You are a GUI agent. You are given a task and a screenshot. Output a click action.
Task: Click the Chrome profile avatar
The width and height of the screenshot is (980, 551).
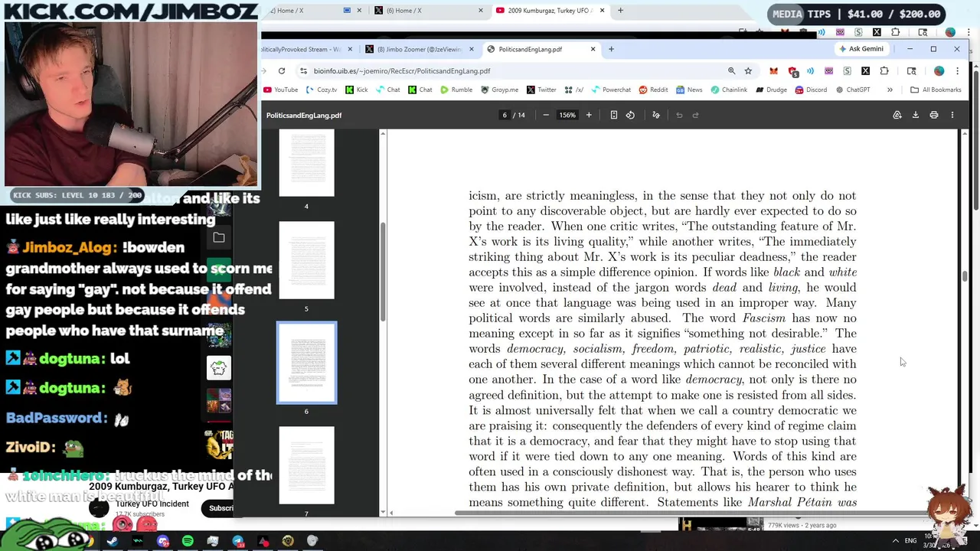939,70
